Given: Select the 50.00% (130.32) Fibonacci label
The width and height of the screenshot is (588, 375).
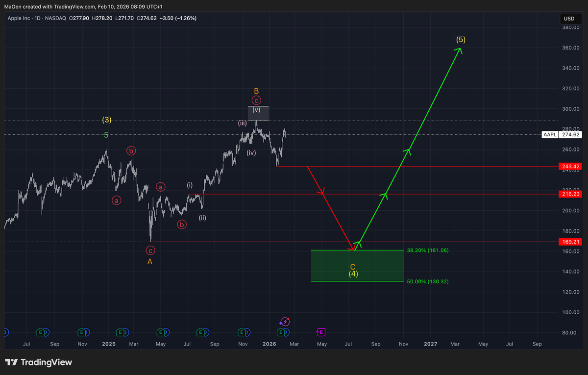Looking at the screenshot, I should 428,281.
